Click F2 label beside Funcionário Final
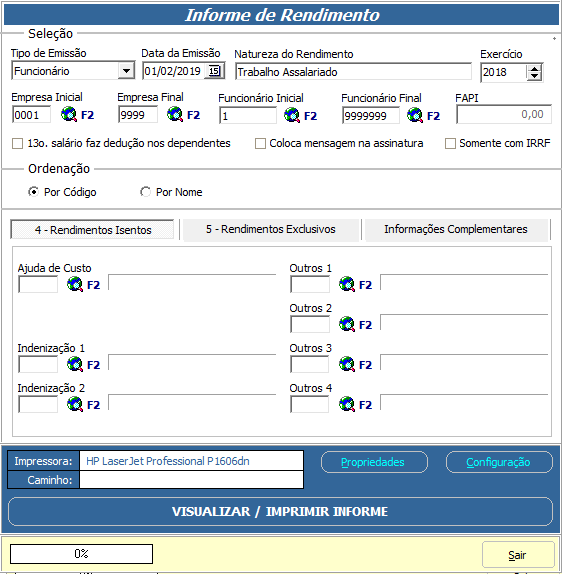562x574 pixels. (433, 116)
